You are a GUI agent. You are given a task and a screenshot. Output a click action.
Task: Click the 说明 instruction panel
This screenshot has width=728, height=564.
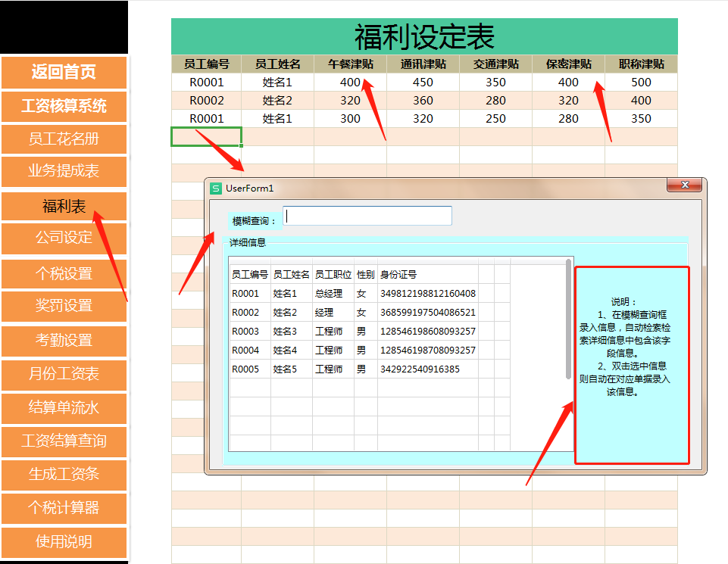click(x=632, y=365)
